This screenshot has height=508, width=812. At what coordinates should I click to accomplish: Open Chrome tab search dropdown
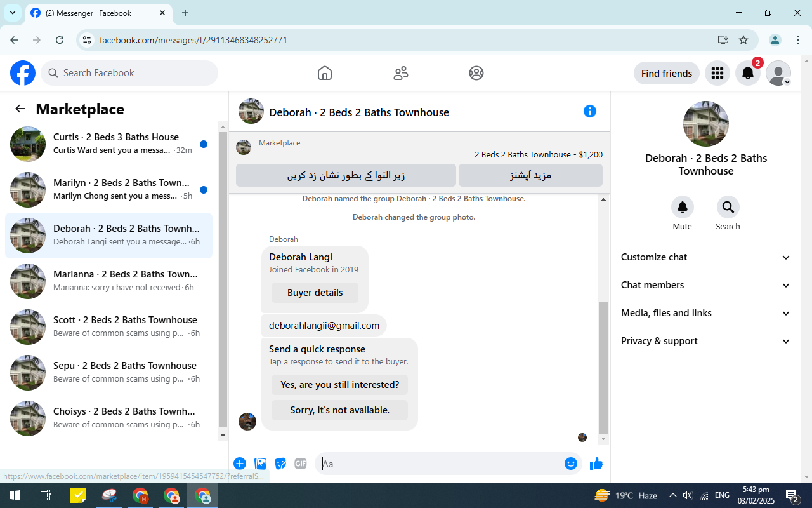13,13
